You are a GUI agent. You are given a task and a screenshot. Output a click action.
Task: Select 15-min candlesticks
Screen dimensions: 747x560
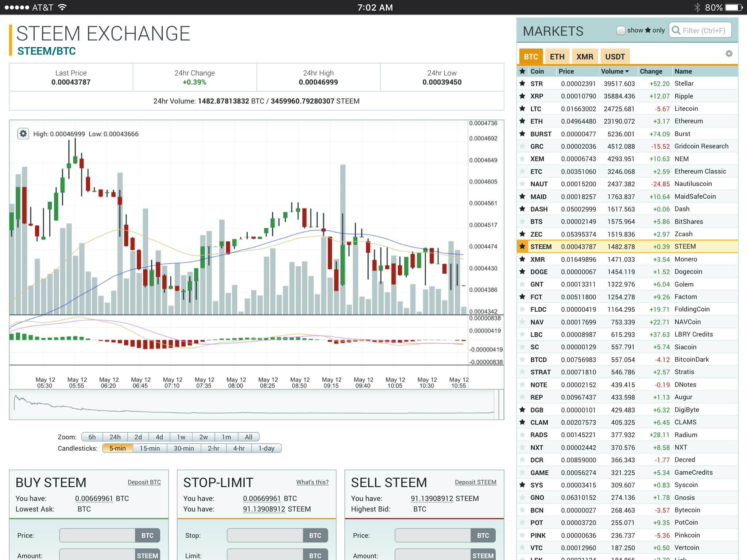tap(150, 448)
